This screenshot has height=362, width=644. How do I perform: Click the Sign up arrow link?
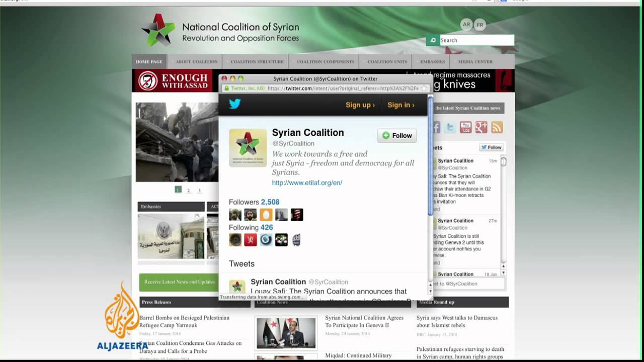(x=360, y=105)
